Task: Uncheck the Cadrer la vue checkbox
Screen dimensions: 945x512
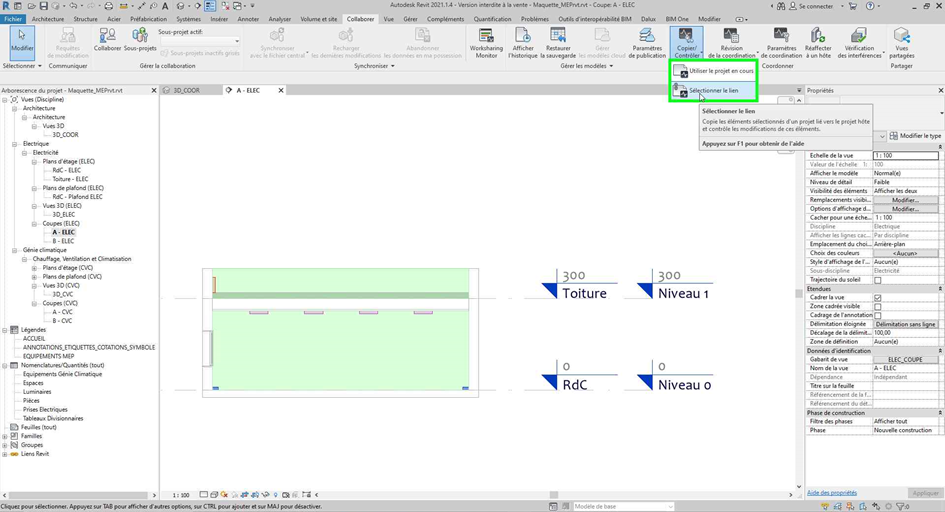Action: [x=877, y=298]
